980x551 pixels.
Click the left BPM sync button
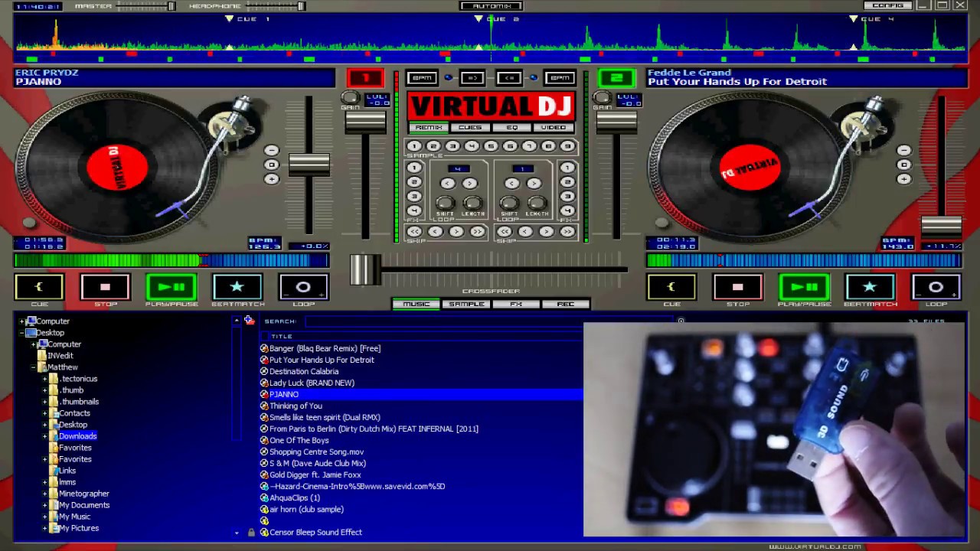(422, 77)
